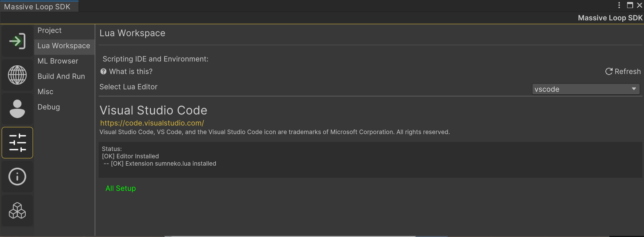Click the question mark help icon

[x=103, y=71]
